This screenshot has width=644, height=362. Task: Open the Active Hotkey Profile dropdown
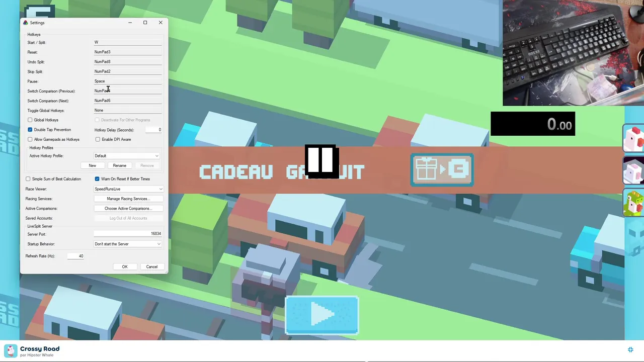(127, 156)
